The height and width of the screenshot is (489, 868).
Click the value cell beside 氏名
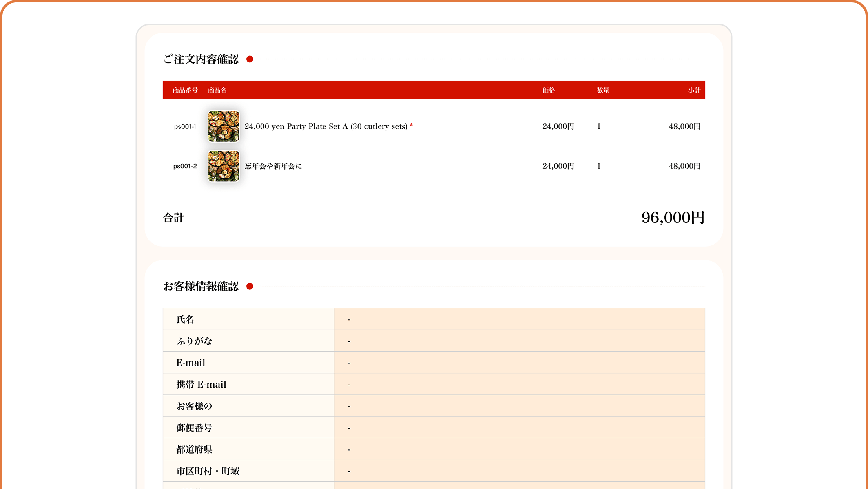point(520,319)
